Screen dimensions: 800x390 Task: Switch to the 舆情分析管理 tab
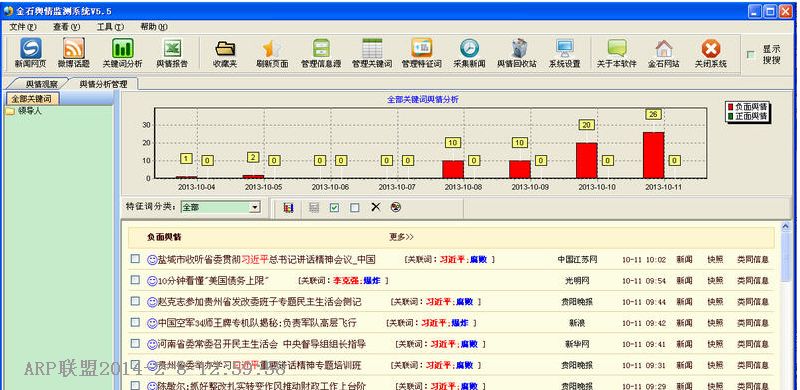coord(103,84)
